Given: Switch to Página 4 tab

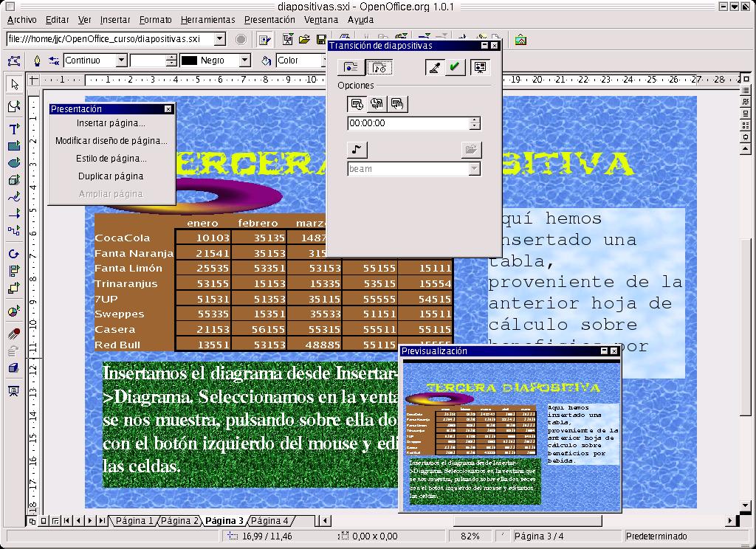Looking at the screenshot, I should click(269, 520).
